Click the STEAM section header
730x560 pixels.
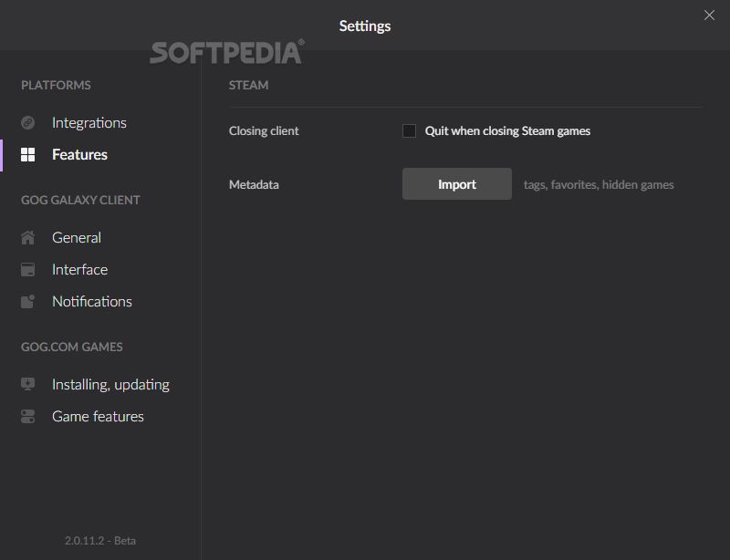248,85
